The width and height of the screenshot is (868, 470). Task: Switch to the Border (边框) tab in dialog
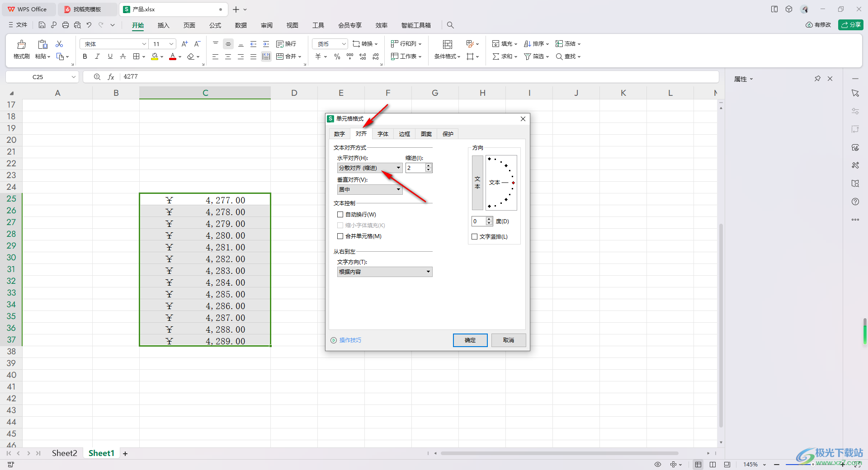[405, 134]
